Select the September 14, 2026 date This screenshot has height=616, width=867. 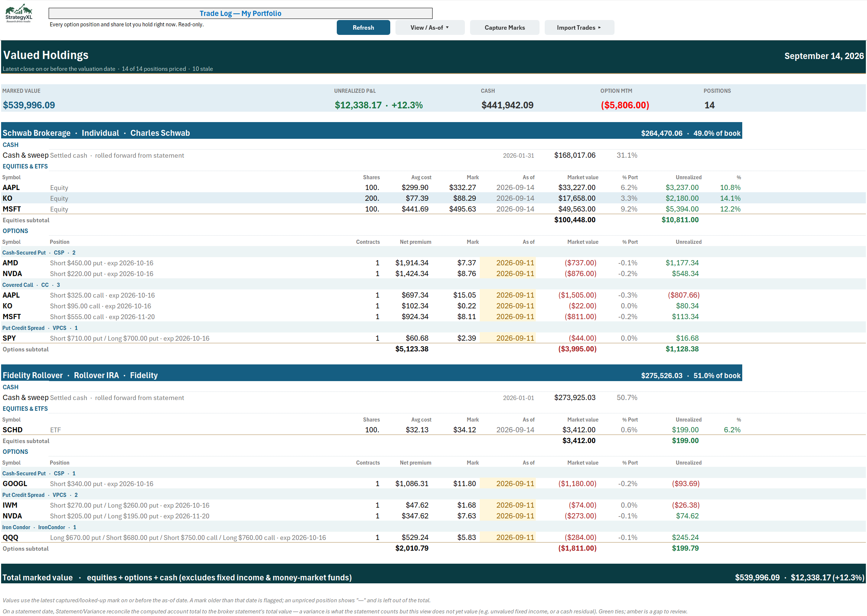tap(824, 56)
